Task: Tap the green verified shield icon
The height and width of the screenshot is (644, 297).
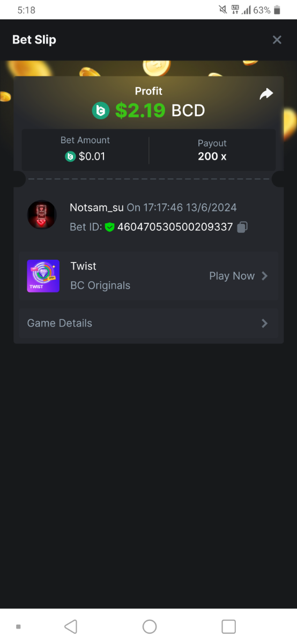Action: [x=109, y=227]
